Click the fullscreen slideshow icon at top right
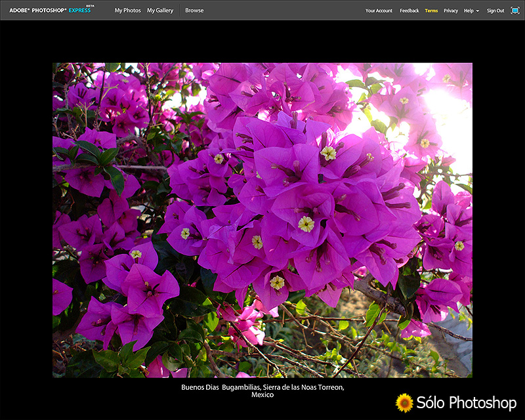The image size is (525, 420). (x=516, y=10)
